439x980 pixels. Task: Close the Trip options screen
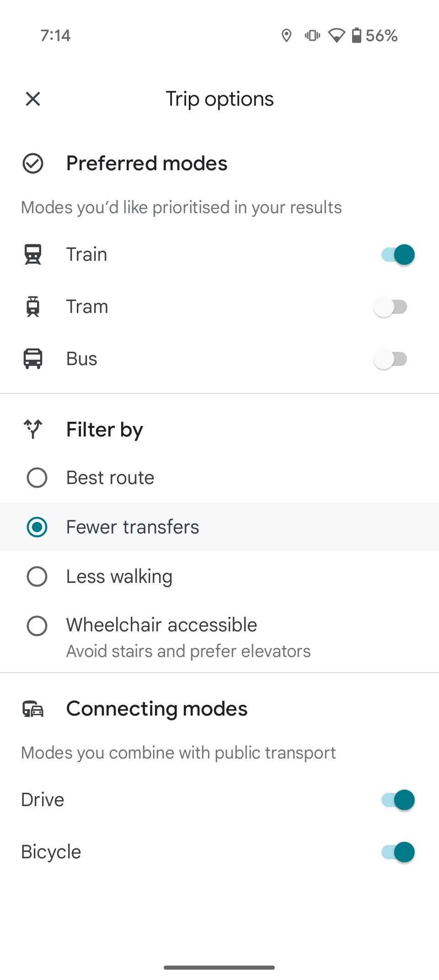pos(33,99)
